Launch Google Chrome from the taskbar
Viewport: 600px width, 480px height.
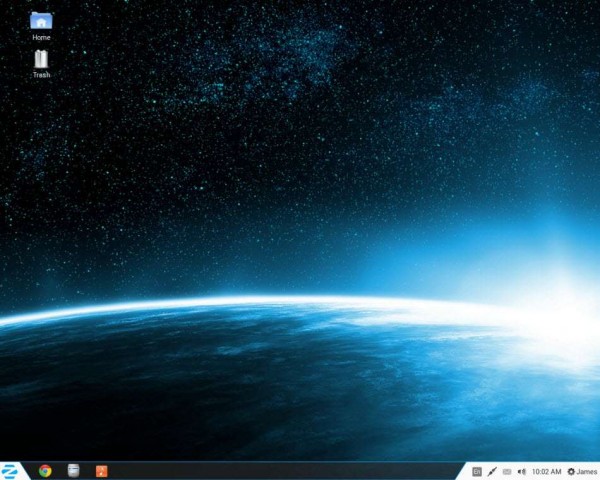pos(45,471)
